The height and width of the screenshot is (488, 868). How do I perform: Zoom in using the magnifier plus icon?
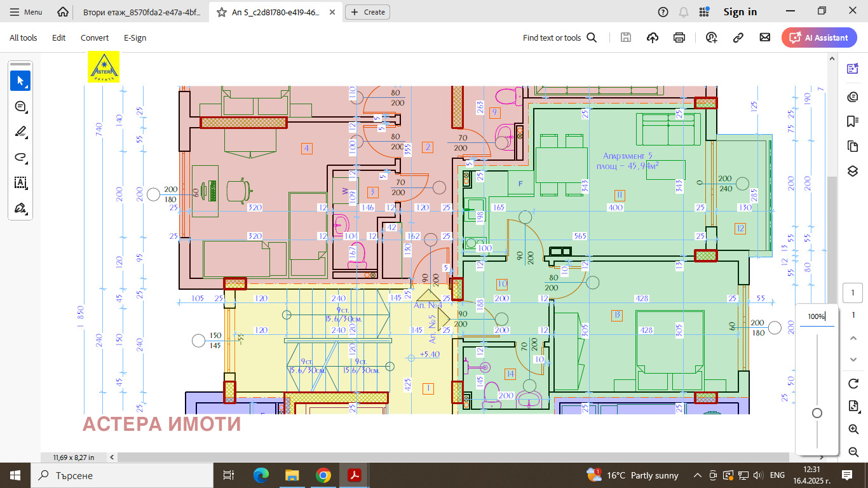(x=853, y=430)
